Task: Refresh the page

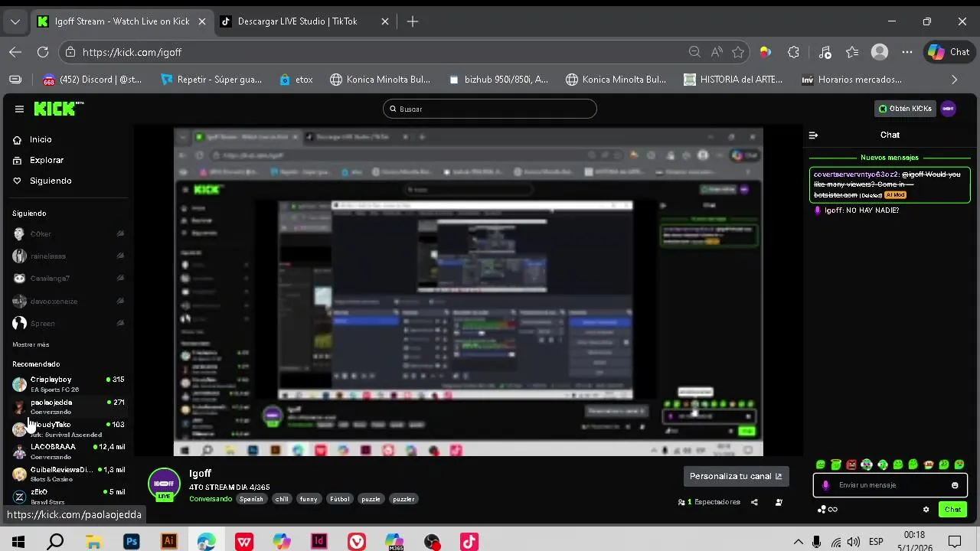Action: (43, 52)
